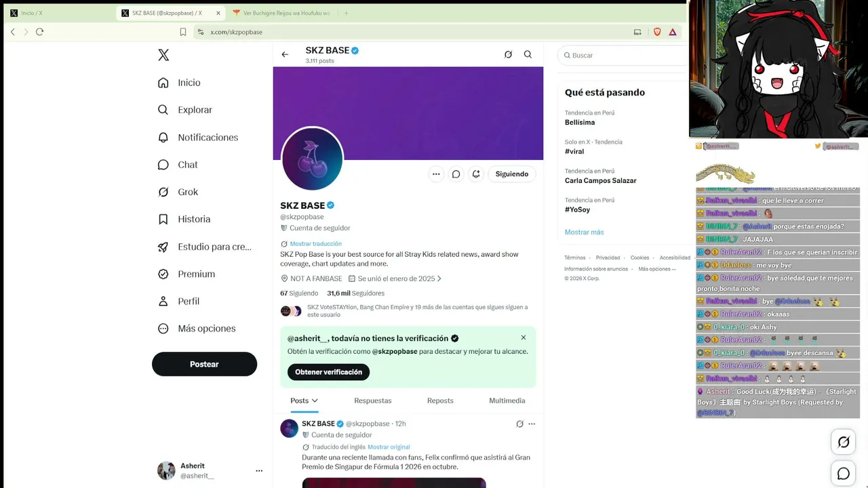Switch to 'Ver Buchigire Reijou' browser tab
This screenshot has width=868, height=488.
pyautogui.click(x=281, y=13)
